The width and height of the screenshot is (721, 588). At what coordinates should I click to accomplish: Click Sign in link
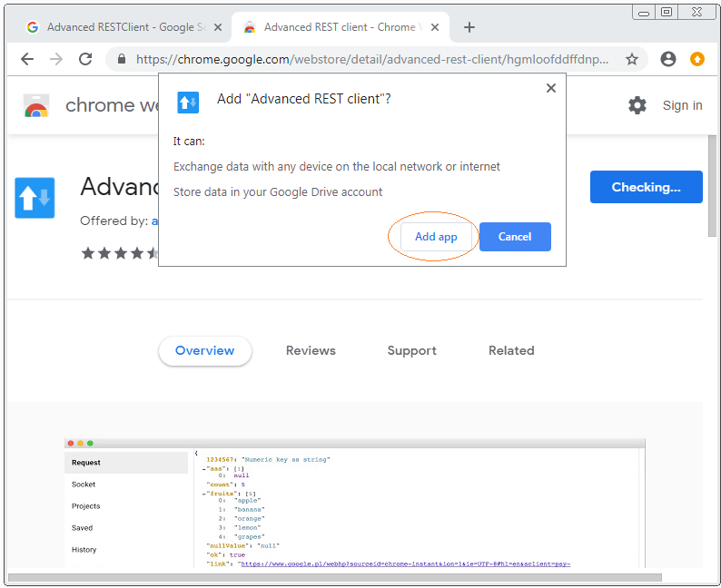(682, 105)
